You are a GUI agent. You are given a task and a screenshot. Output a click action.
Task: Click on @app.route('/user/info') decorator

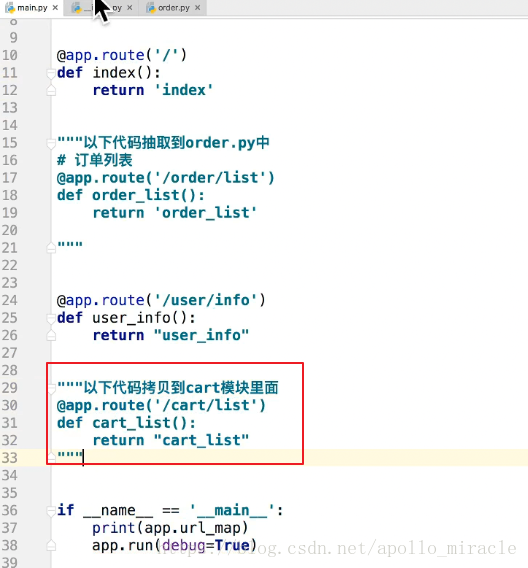coord(161,300)
